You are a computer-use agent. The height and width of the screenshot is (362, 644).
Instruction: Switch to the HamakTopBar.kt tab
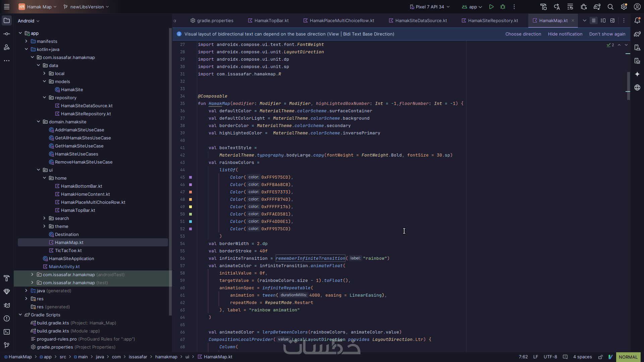[268, 20]
